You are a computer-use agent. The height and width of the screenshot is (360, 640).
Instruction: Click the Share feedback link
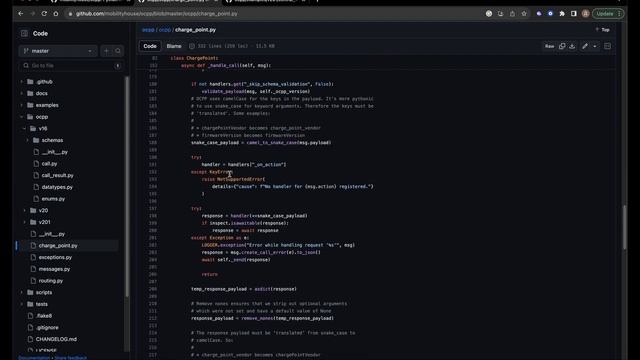click(x=71, y=358)
